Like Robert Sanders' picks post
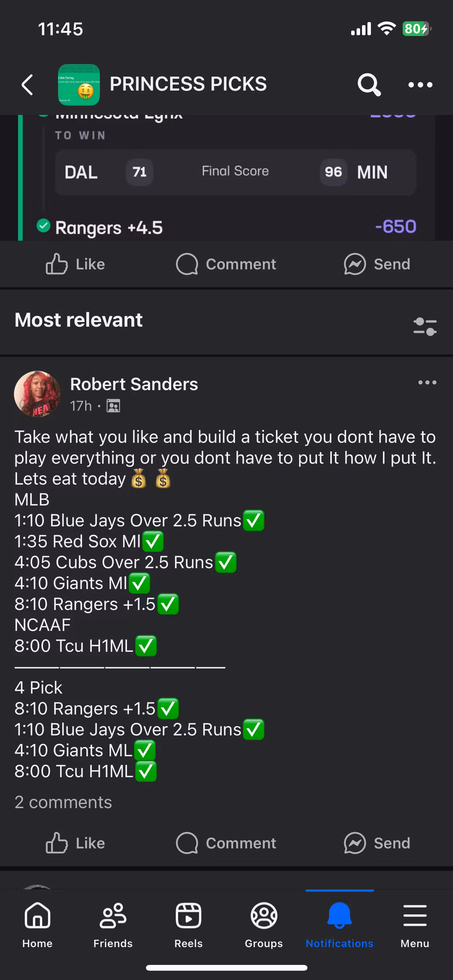Image resolution: width=453 pixels, height=980 pixels. (75, 843)
